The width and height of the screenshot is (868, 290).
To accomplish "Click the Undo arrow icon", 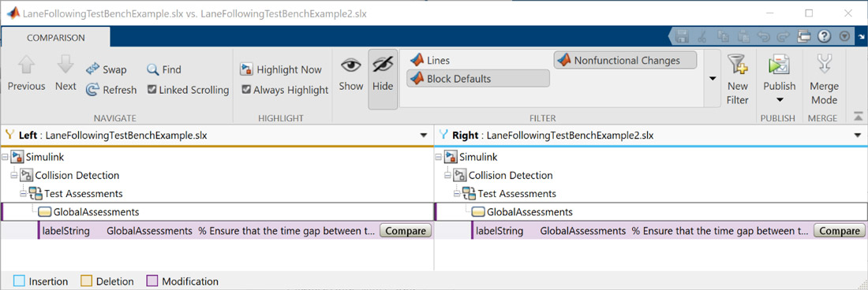I will tap(763, 36).
